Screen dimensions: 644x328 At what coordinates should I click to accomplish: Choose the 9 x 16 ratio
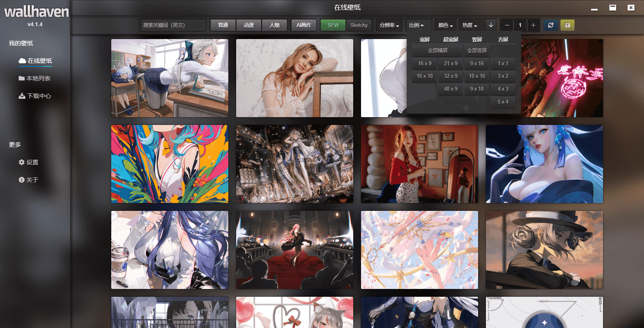(x=477, y=63)
